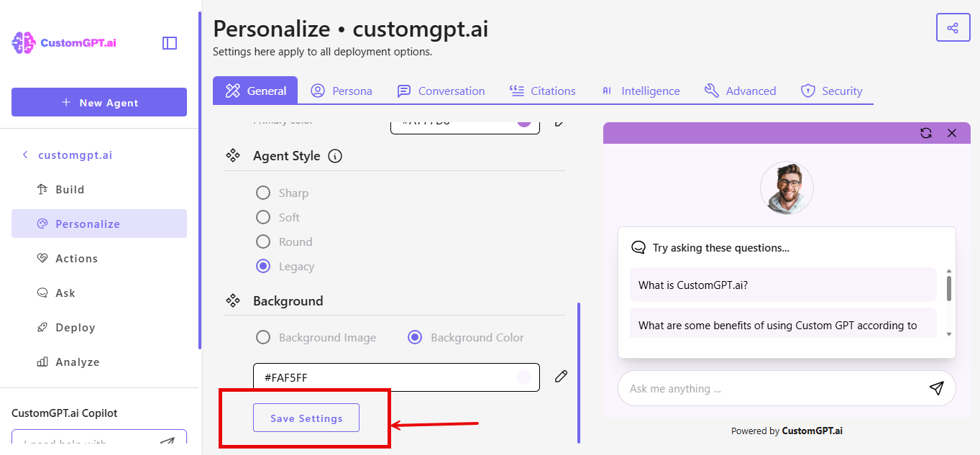Click the sidebar collapse icon near the logo

[170, 43]
